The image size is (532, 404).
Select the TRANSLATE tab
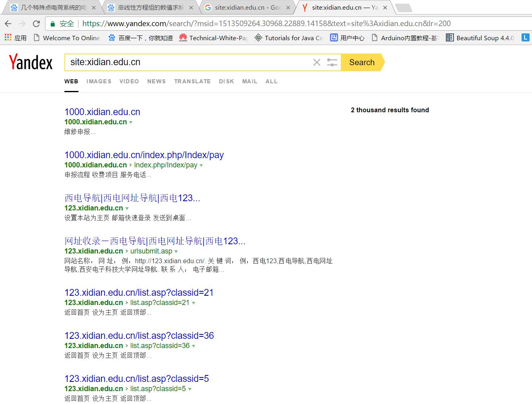[x=192, y=81]
